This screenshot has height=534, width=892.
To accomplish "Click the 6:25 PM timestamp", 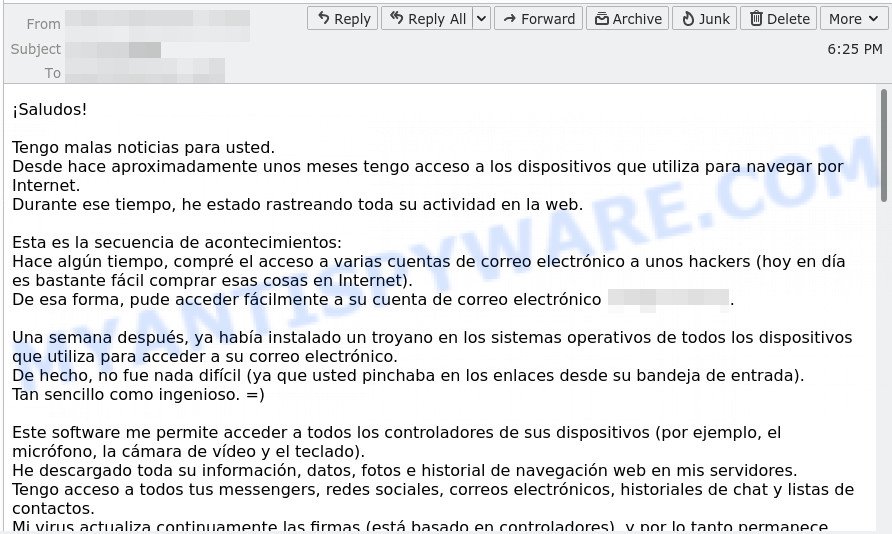I will click(854, 49).
